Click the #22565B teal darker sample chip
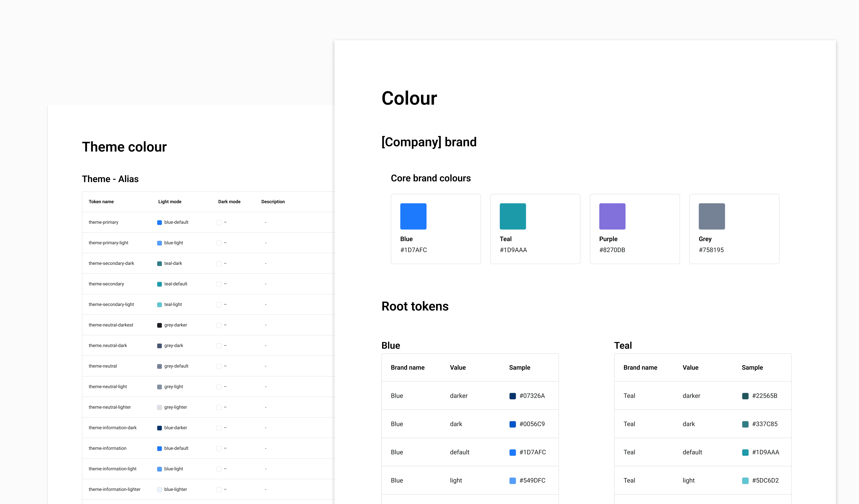This screenshot has height=504, width=859. (745, 396)
